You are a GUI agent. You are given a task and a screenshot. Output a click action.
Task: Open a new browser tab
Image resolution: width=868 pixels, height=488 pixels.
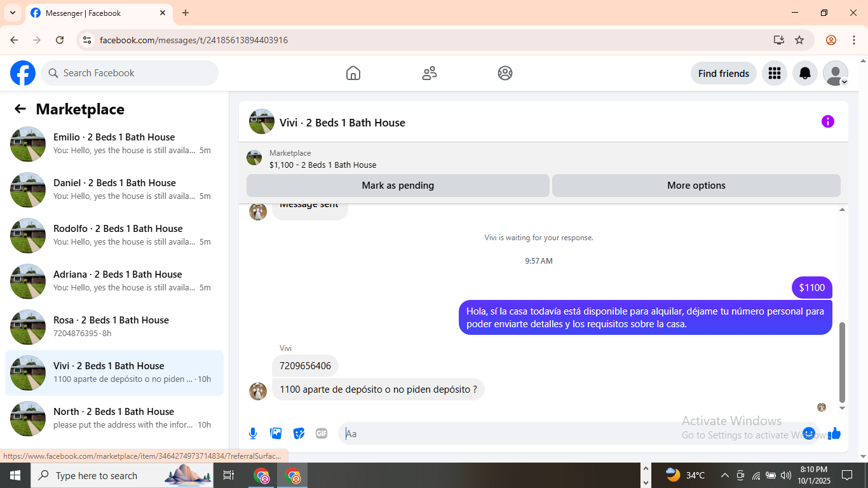[x=186, y=13]
